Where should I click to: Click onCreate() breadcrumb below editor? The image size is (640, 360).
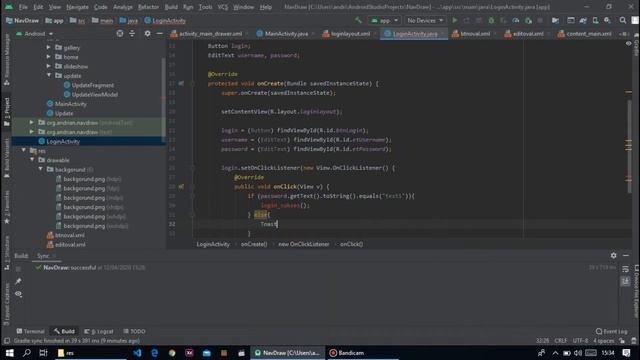[254, 244]
